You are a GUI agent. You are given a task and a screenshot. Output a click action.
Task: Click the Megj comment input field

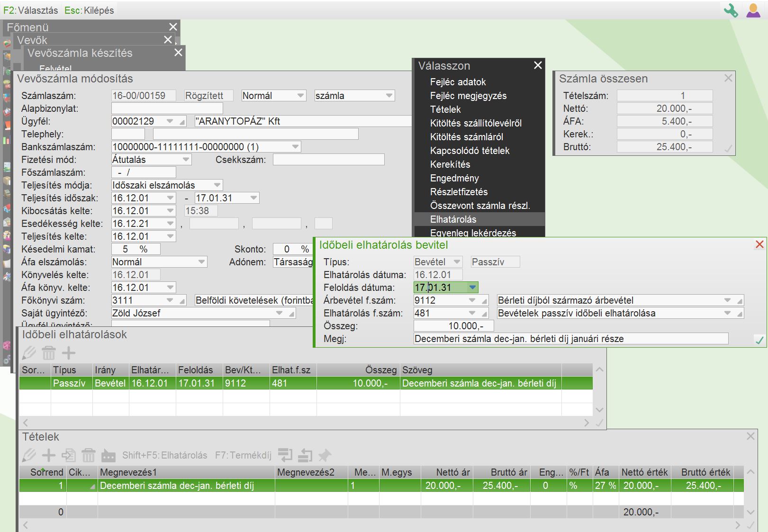(x=570, y=339)
